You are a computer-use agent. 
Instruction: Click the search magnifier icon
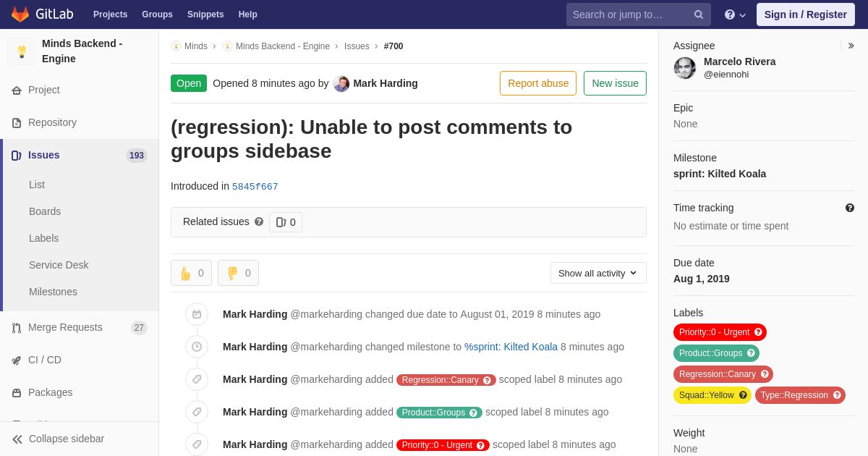coord(698,14)
